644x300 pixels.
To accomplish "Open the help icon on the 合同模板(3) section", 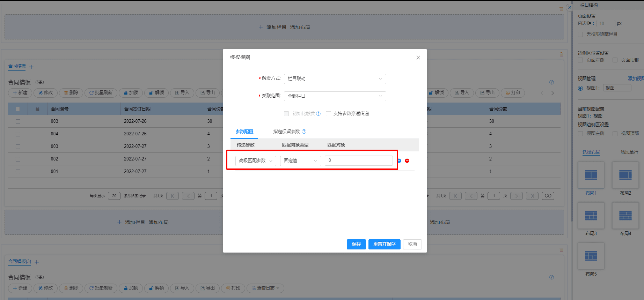I will click(x=551, y=277).
